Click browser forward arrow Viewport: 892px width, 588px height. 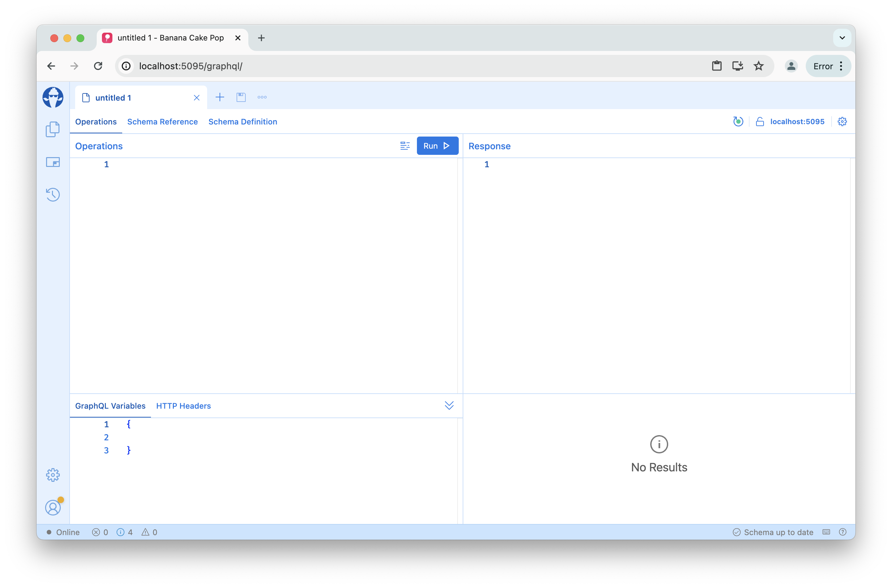(74, 66)
